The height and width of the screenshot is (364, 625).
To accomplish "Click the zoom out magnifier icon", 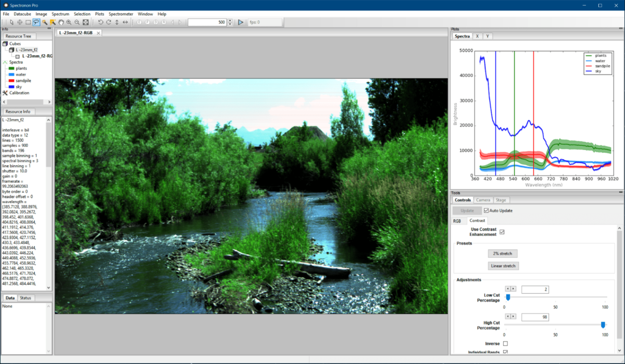I will tap(77, 22).
